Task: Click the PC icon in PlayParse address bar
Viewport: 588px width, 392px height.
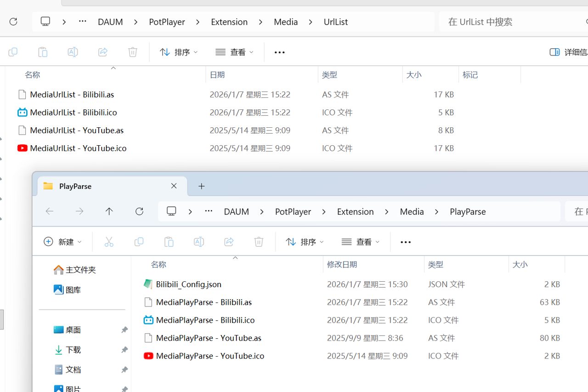Action: click(x=171, y=211)
